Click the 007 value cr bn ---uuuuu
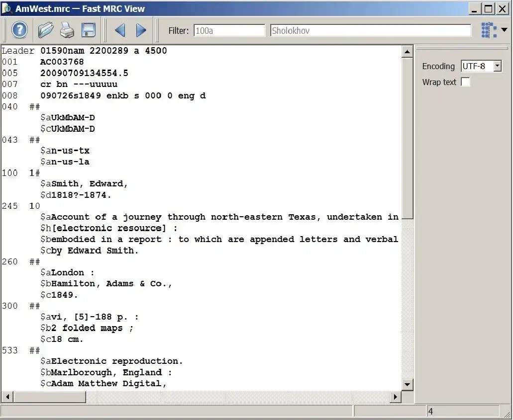513x420 pixels. tap(79, 84)
